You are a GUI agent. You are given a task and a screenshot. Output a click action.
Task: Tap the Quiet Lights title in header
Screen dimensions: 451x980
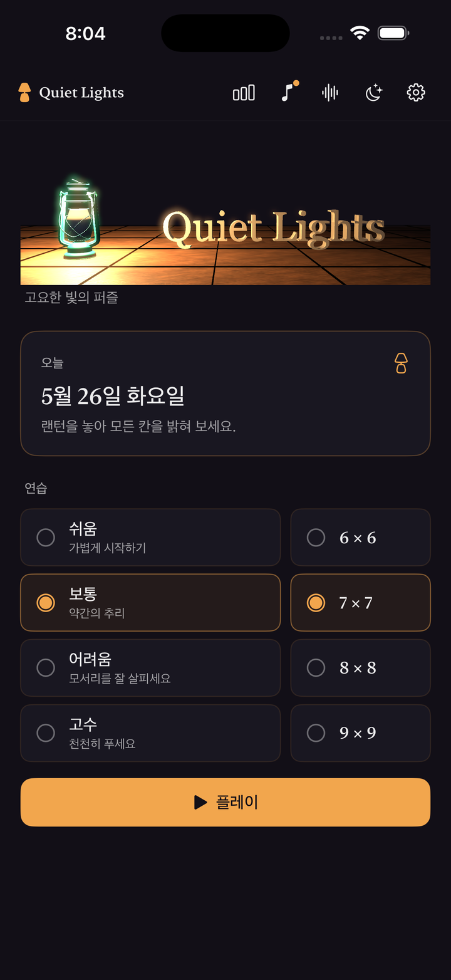click(x=81, y=93)
